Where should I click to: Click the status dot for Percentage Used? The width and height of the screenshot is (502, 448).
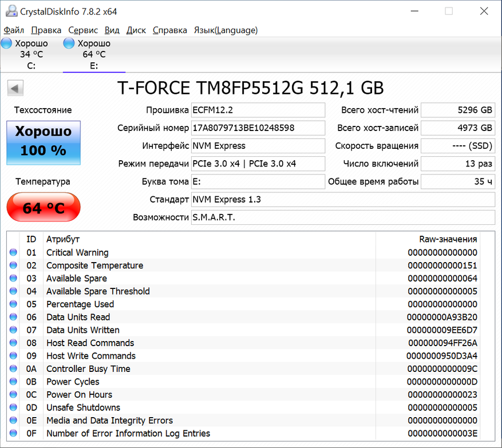click(x=13, y=304)
